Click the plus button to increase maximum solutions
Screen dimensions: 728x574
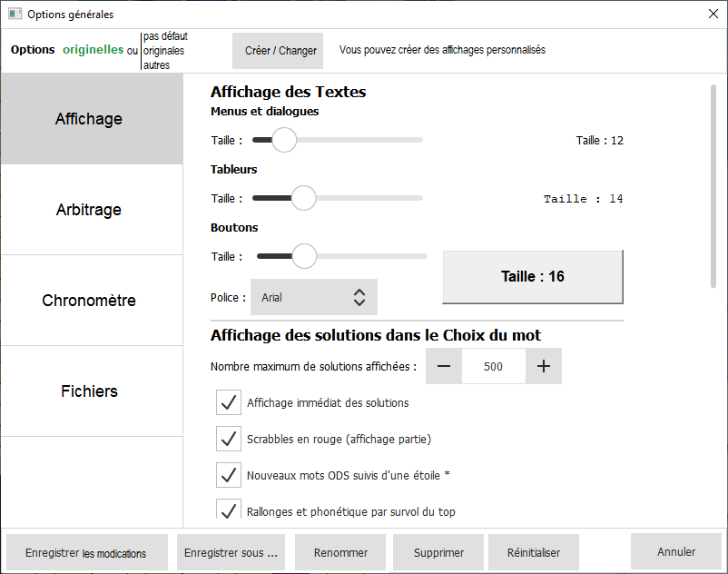[x=544, y=366]
